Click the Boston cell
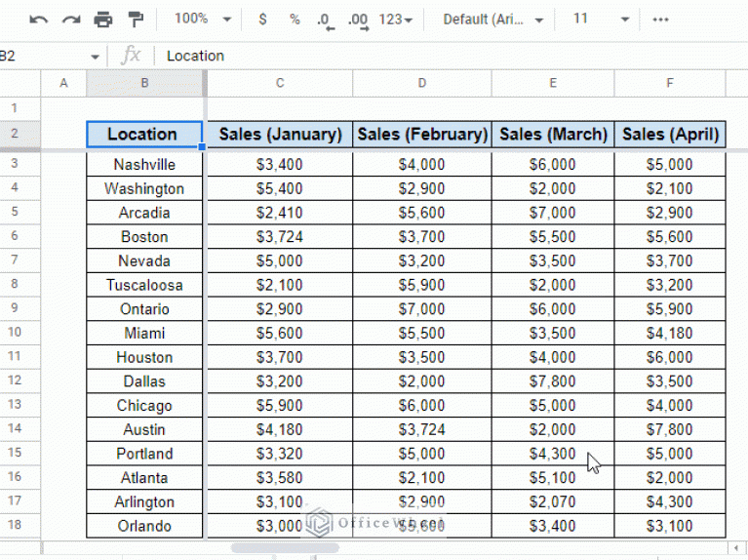 click(x=144, y=237)
